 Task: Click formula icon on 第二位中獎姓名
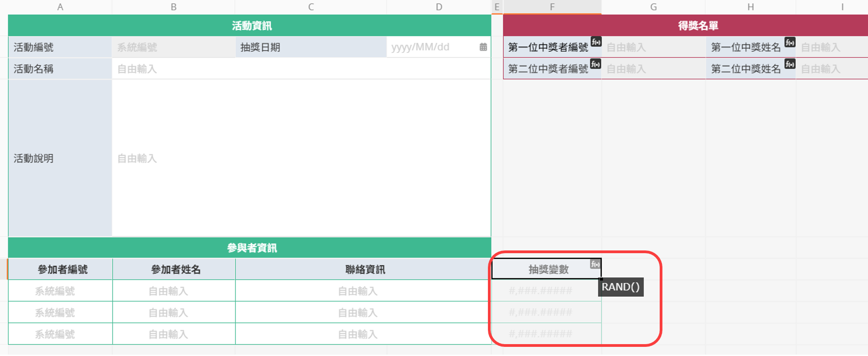click(790, 64)
